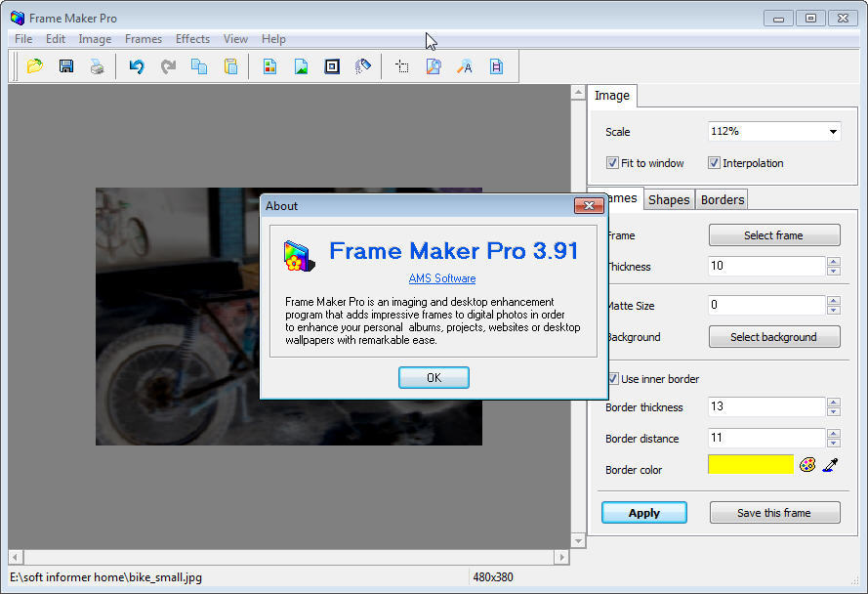Open the palette icon beside border color
This screenshot has height=594, width=868.
click(x=808, y=465)
